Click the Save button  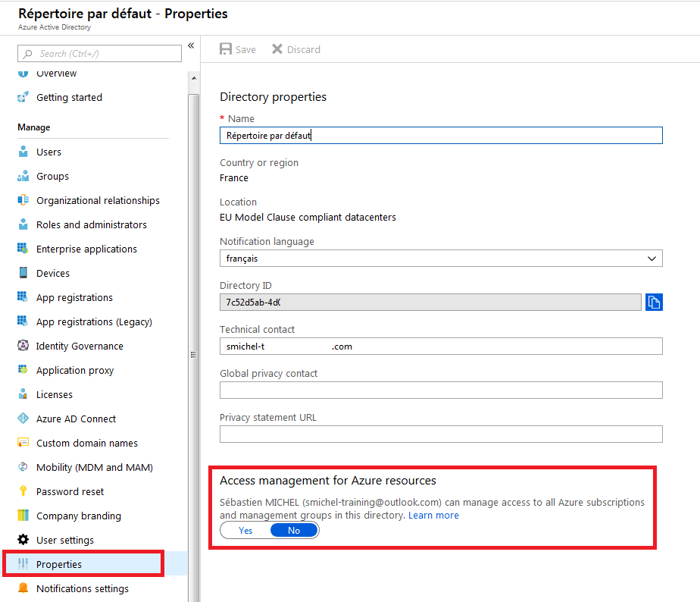click(238, 49)
